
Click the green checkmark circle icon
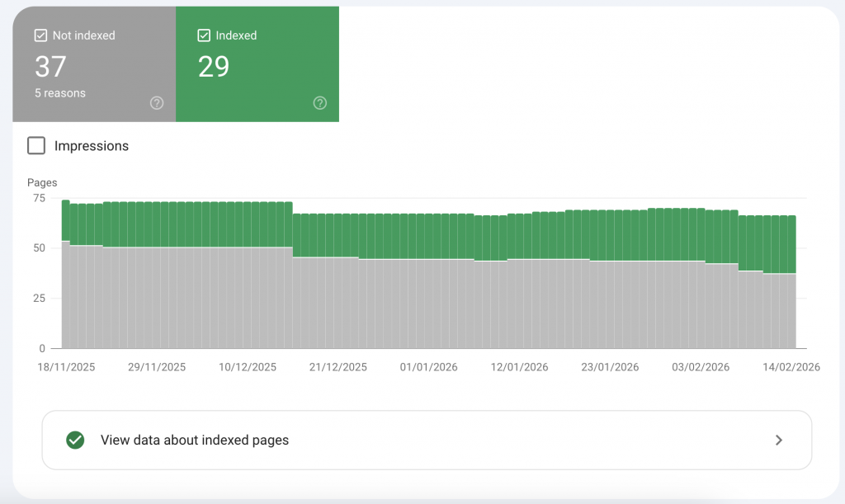[75, 440]
